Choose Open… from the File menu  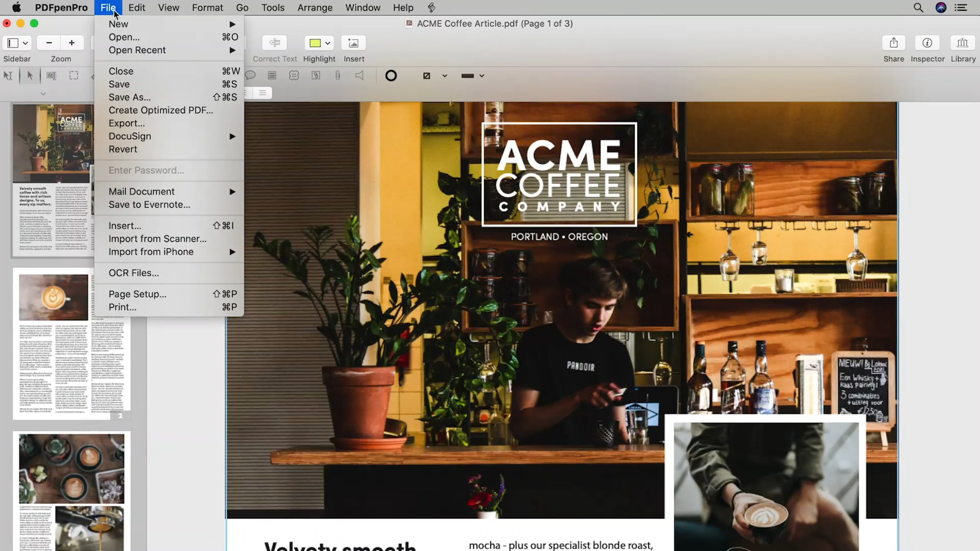click(169, 37)
